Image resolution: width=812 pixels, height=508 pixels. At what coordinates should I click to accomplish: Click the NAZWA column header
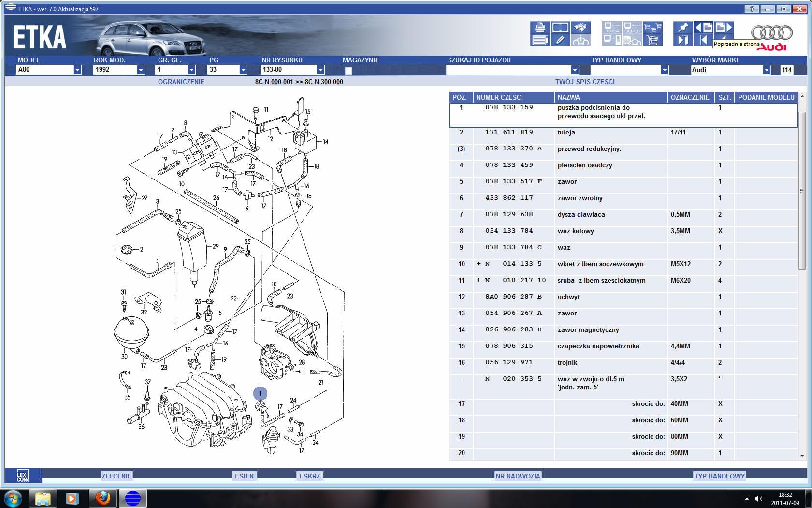pyautogui.click(x=611, y=97)
